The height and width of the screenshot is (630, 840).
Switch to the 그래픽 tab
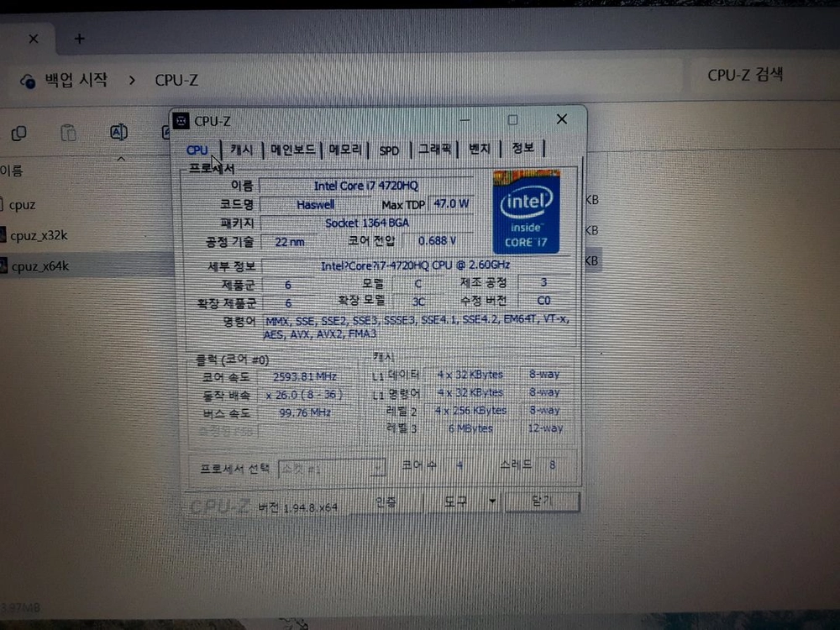(x=434, y=149)
